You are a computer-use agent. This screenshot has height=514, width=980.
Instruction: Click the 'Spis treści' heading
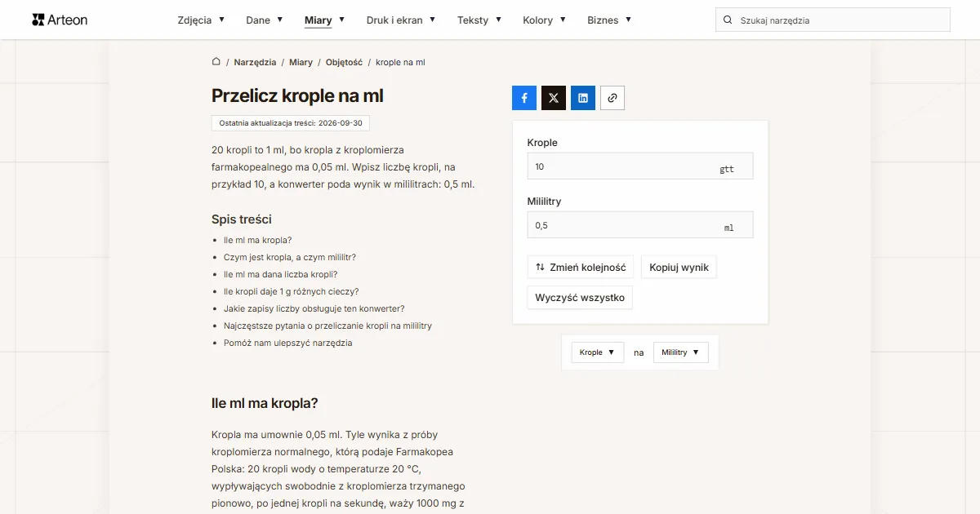tap(242, 219)
